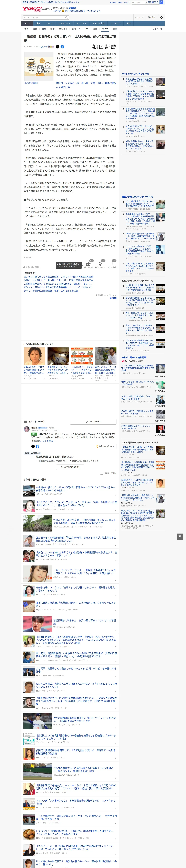Open the comment count icon showing 396
The width and height of the screenshot is (186, 868).
[44, 47]
